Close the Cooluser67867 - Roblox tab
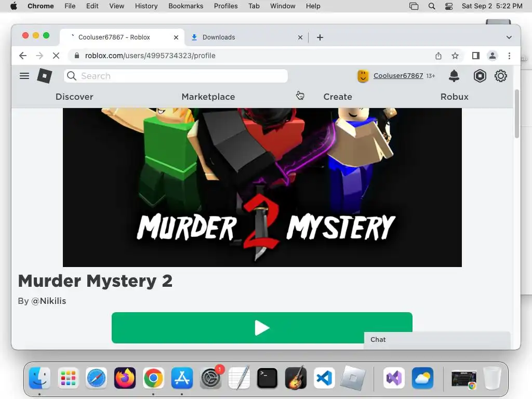The width and height of the screenshot is (532, 399). 176,37
